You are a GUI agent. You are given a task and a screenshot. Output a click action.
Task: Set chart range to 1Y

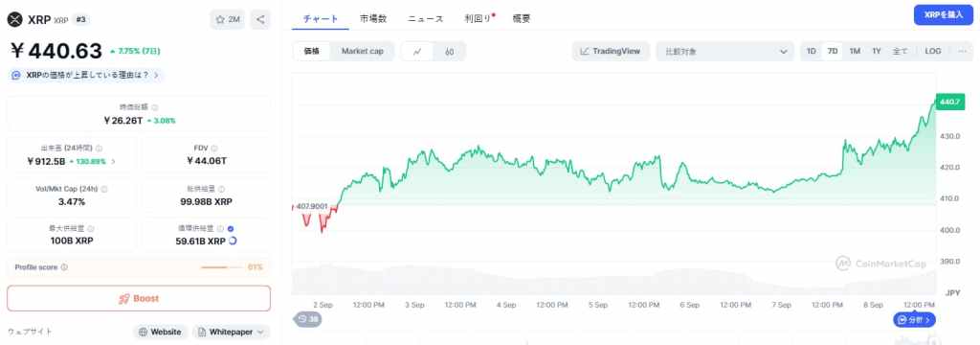877,52
